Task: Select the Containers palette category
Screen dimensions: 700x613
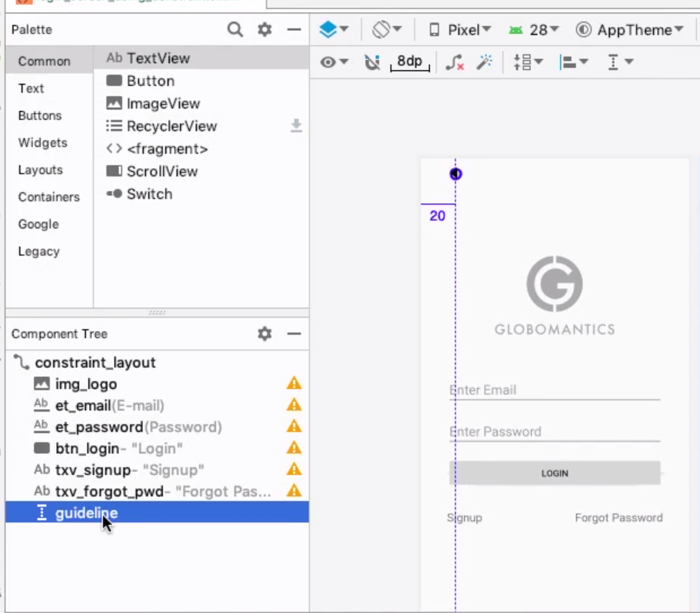Action: [49, 198]
